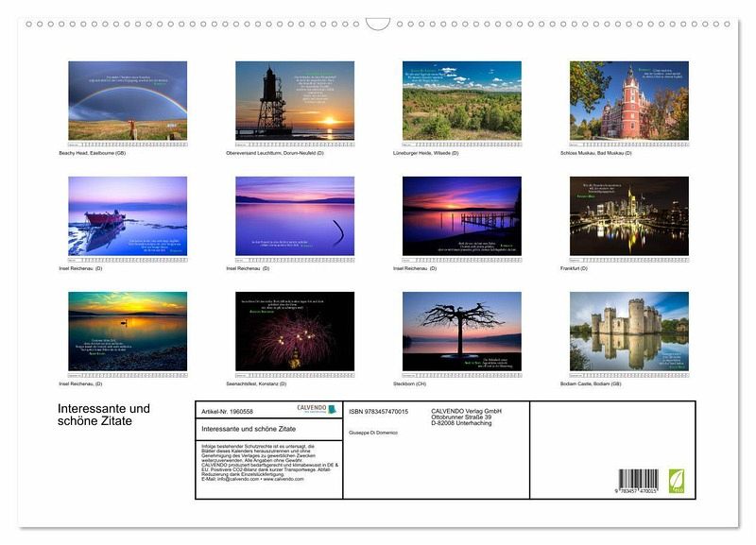Click 'Insel Reichenau (D)' caption under red boat photo
This screenshot has width=756, height=545.
tap(80, 268)
